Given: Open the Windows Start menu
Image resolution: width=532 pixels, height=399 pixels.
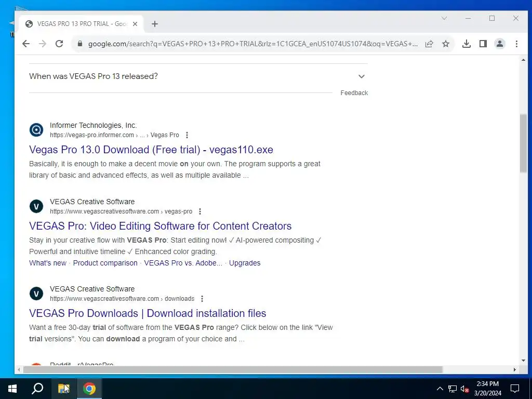Looking at the screenshot, I should [12, 389].
